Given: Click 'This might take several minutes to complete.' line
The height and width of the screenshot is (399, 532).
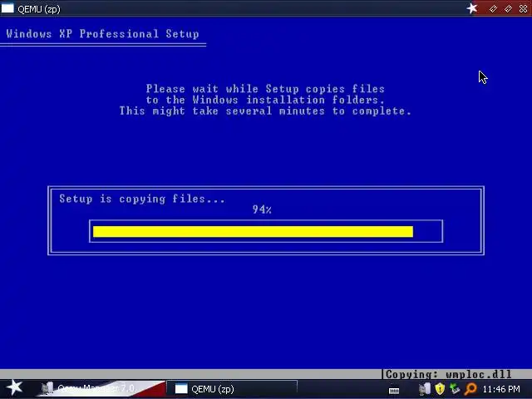Looking at the screenshot, I should [265, 111].
